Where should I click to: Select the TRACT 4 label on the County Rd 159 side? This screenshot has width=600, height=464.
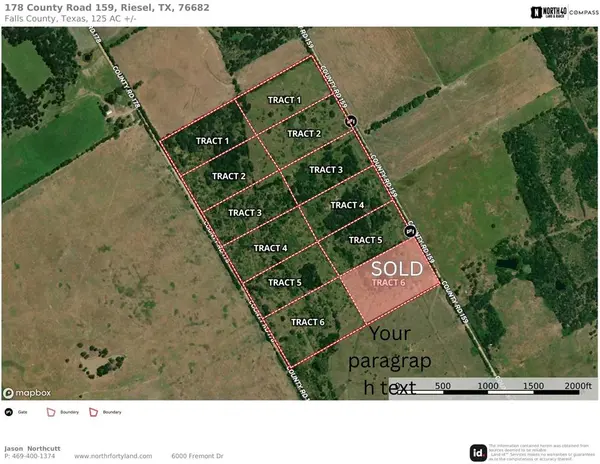click(347, 205)
